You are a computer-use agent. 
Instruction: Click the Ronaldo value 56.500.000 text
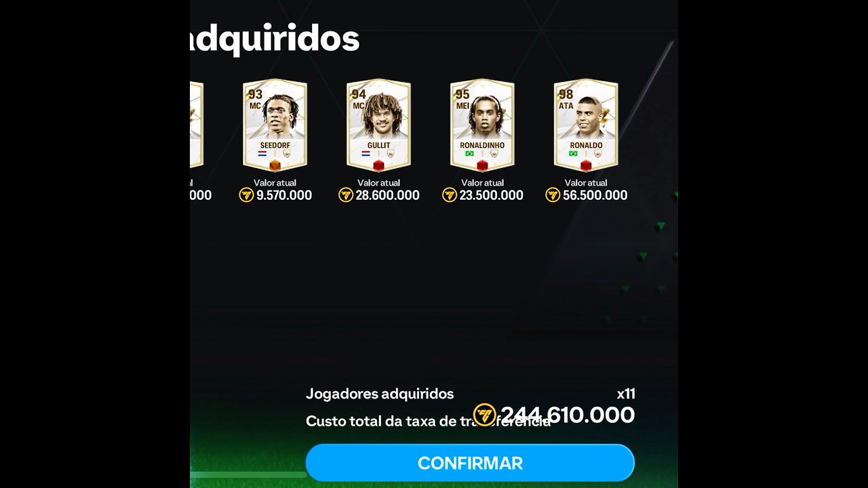pyautogui.click(x=595, y=195)
